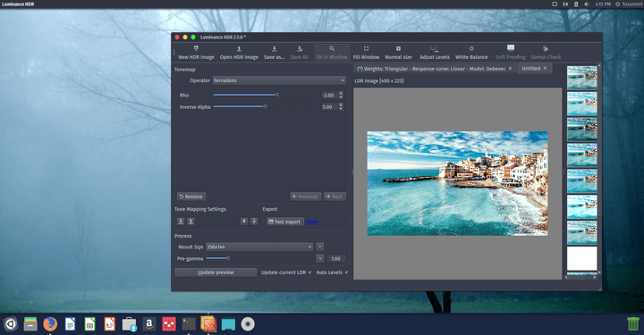644x335 pixels.
Task: Toggle Soft Proofing in toolbar
Action: coord(511,53)
